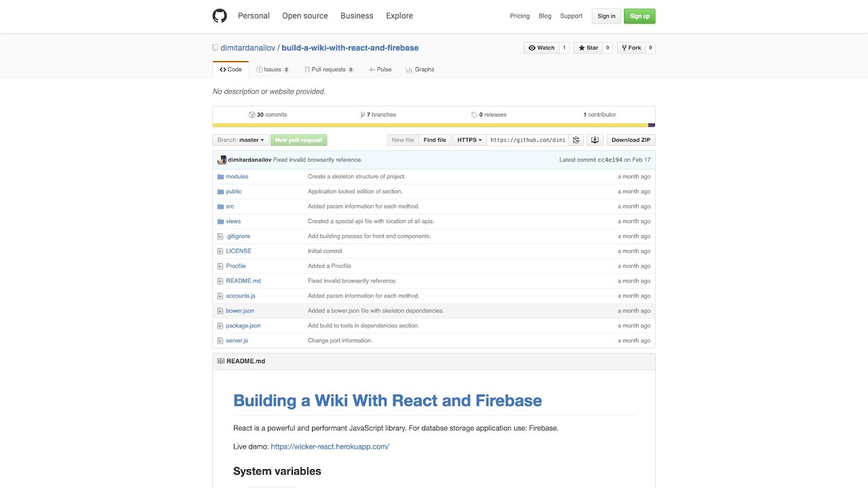This screenshot has width=868, height=488.
Task: Click the Fork button
Action: click(631, 48)
